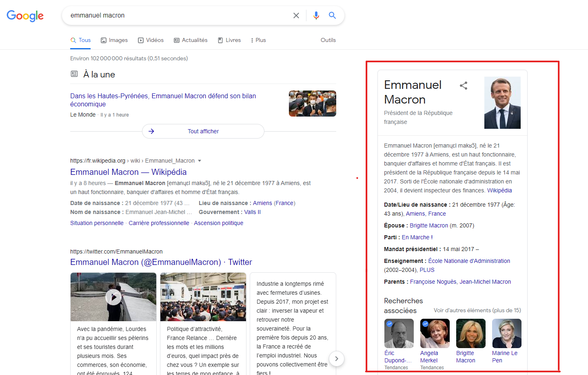The width and height of the screenshot is (588, 375).
Task: Open the Google logo homepage
Action: coord(25,15)
